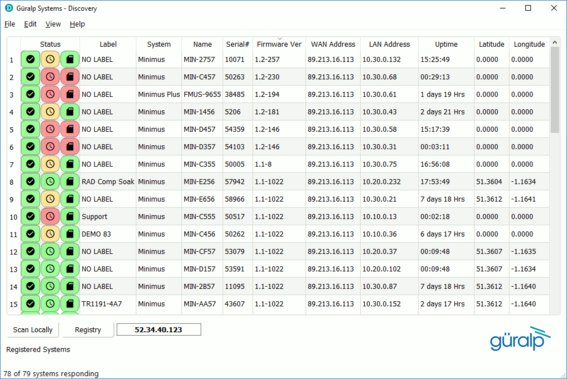Screen dimensions: 567x379
Task: Click the green checkmark icon for TR1191-4A7
Action: tap(30, 304)
